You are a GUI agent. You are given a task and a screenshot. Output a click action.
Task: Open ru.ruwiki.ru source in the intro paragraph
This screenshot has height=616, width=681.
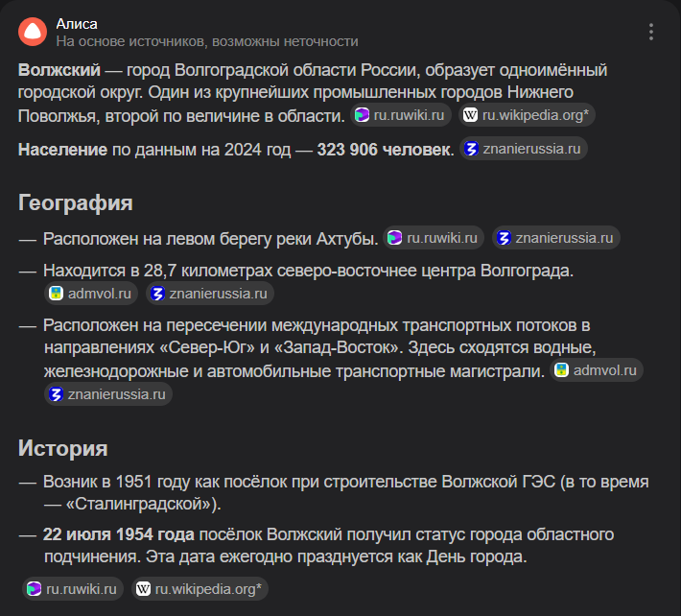click(x=400, y=115)
